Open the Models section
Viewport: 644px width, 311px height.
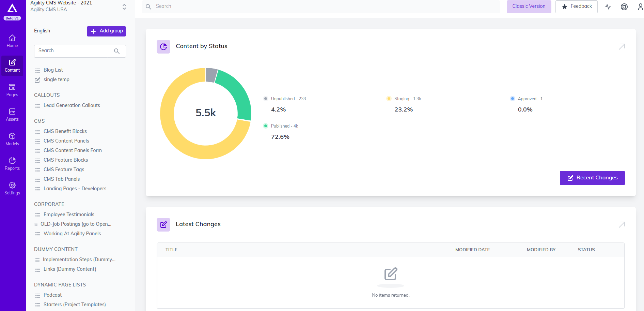click(12, 139)
